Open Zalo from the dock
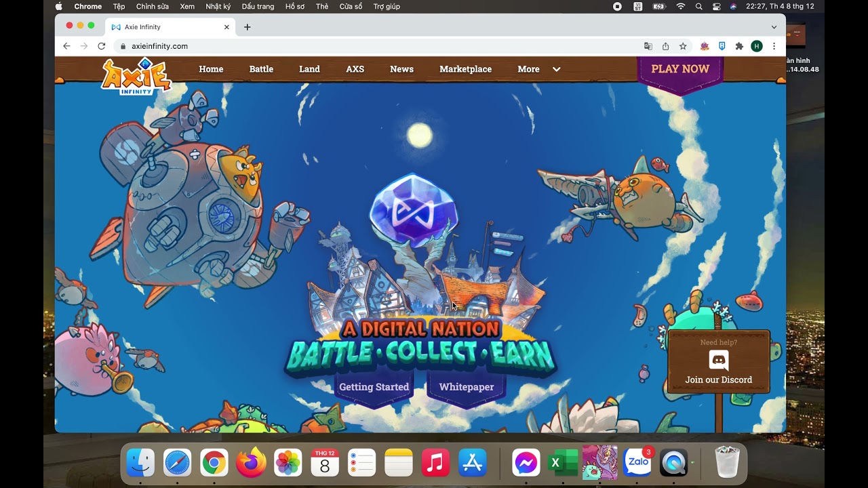 pos(637,463)
